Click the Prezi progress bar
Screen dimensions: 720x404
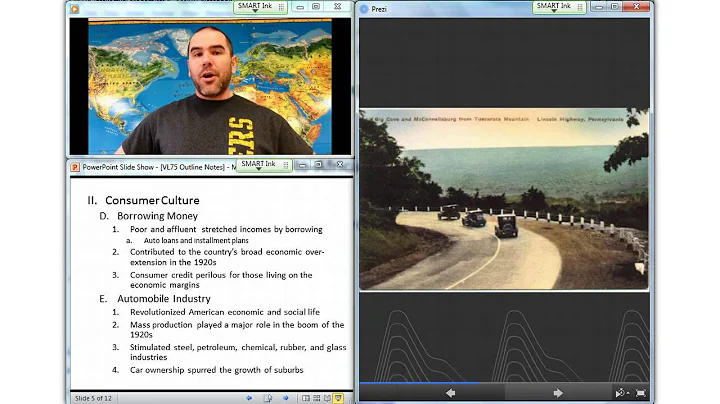[x=504, y=382]
